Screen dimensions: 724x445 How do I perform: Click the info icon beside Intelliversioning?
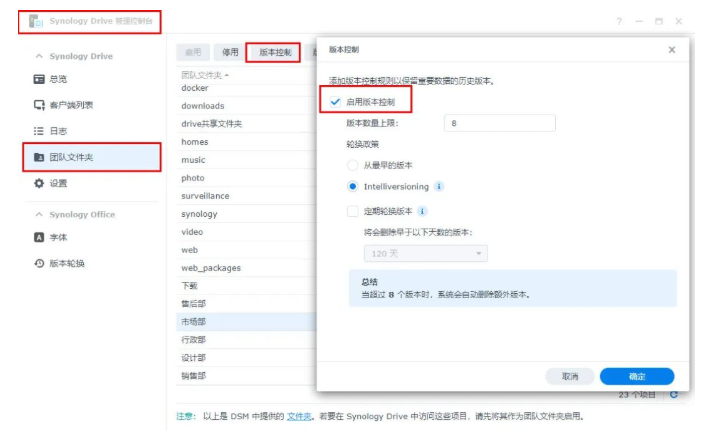[439, 186]
